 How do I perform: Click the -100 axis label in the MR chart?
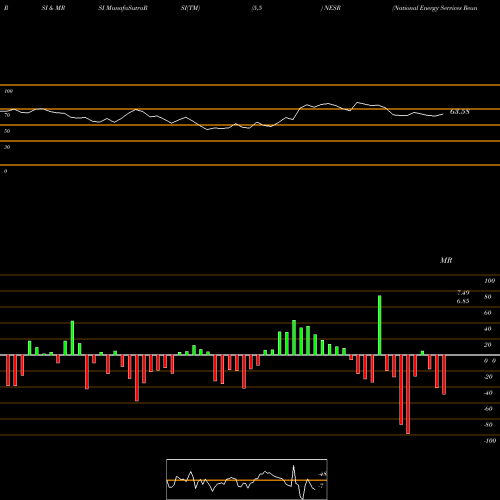[x=490, y=441]
